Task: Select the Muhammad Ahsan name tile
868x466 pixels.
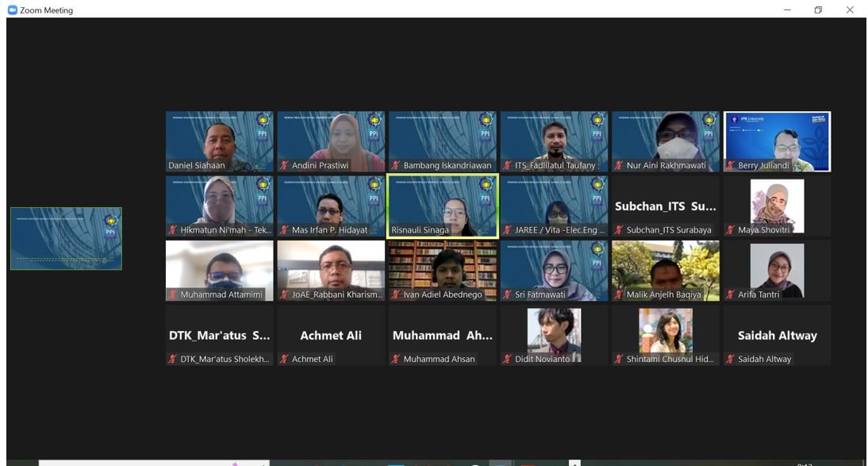Action: click(442, 335)
